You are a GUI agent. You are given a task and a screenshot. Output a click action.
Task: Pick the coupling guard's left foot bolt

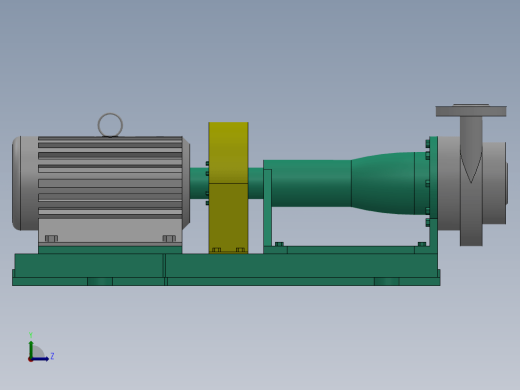[x=216, y=250]
